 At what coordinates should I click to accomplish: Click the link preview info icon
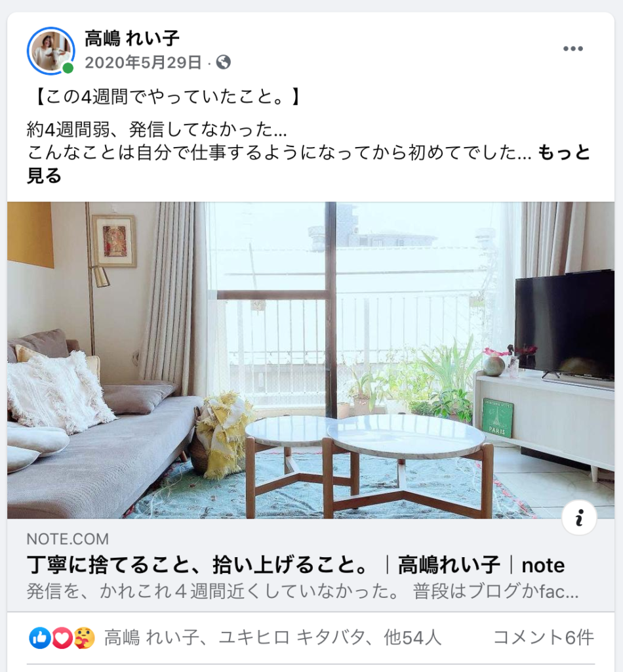coord(579,517)
